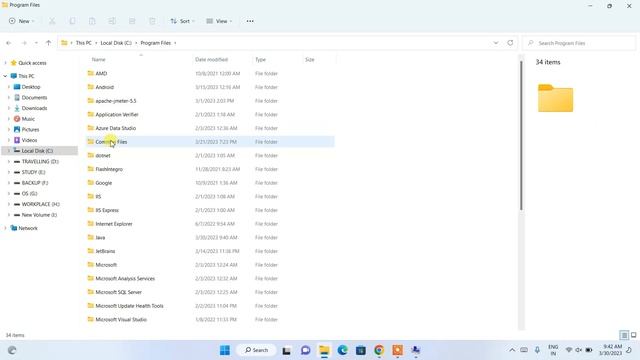Collapse the This PC tree node

point(5,76)
